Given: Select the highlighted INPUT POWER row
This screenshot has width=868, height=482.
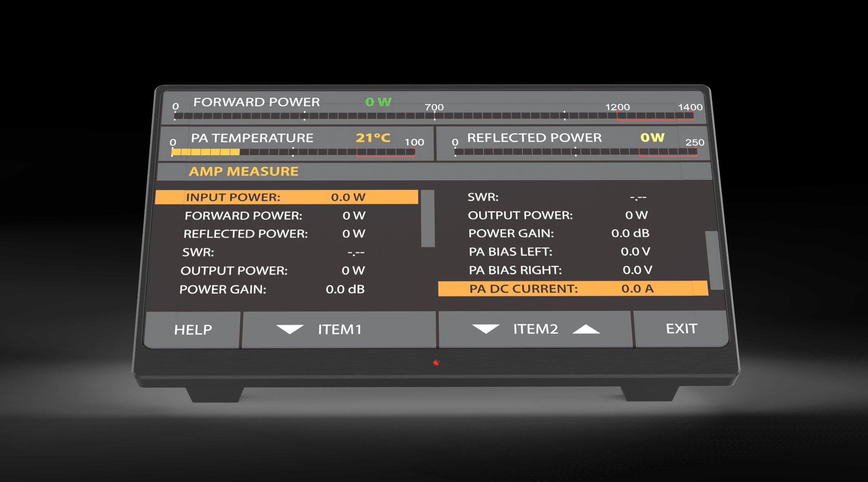Looking at the screenshot, I should pyautogui.click(x=287, y=197).
